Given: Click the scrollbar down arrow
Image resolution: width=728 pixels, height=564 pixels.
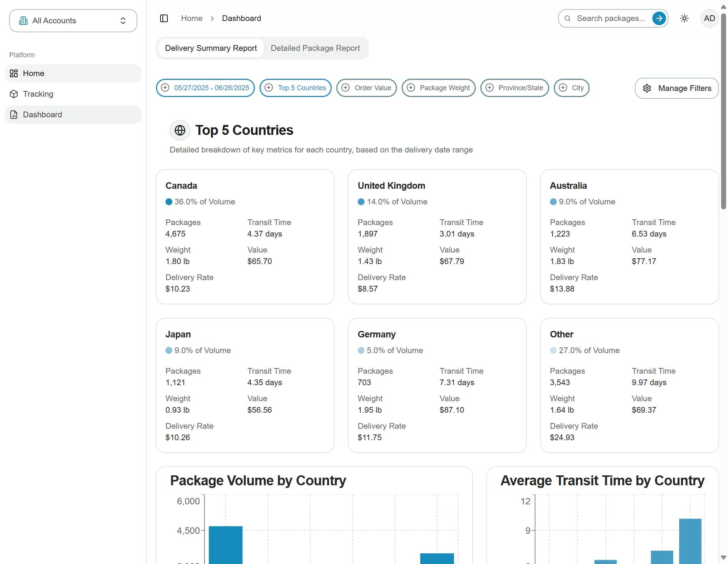Looking at the screenshot, I should [x=723, y=558].
